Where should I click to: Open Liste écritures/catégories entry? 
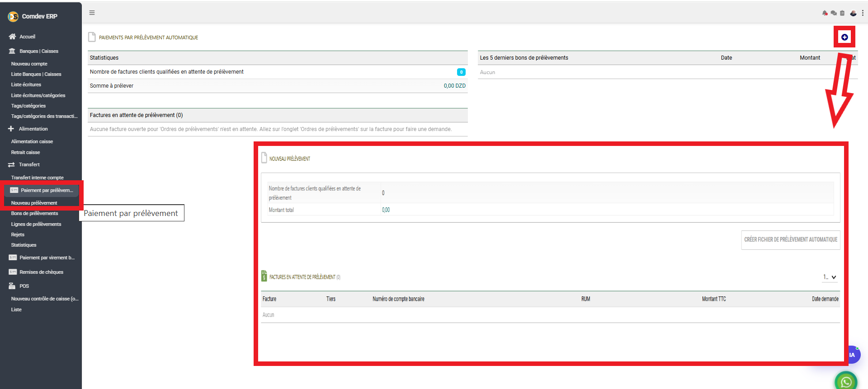pos(38,95)
